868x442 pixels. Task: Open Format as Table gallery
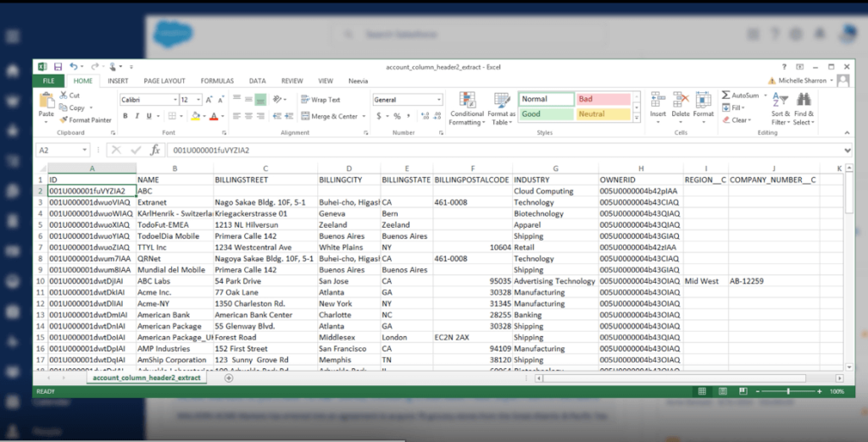(502, 109)
